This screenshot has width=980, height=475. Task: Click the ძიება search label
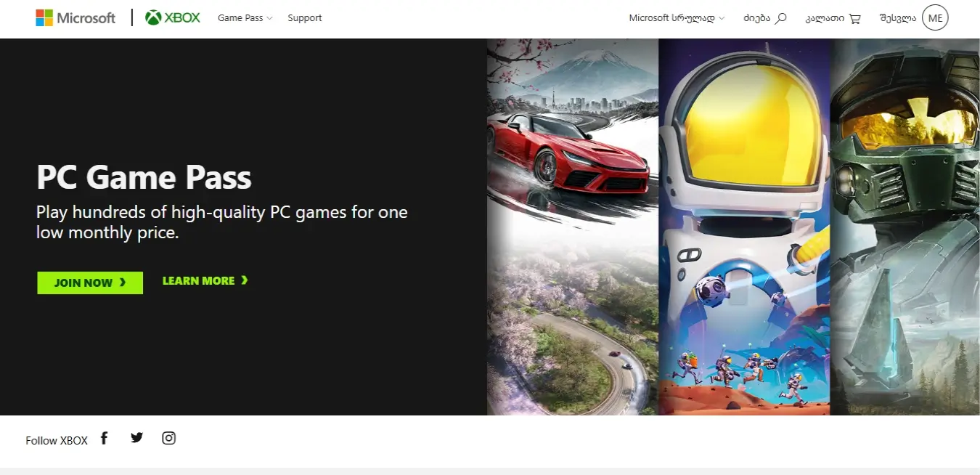(x=756, y=17)
